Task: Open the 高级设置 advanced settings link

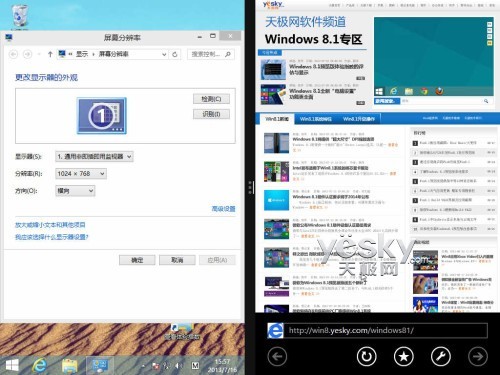Action: click(223, 209)
